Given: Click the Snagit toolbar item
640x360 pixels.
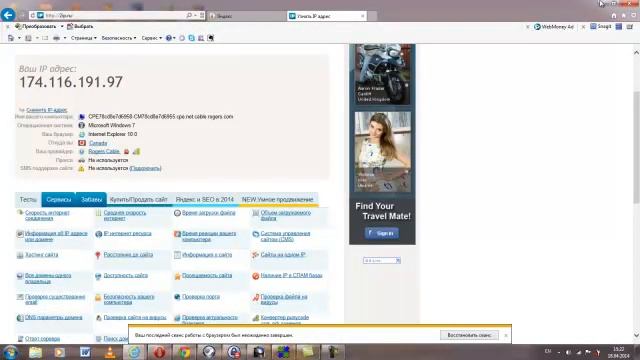Looking at the screenshot, I should (600, 27).
